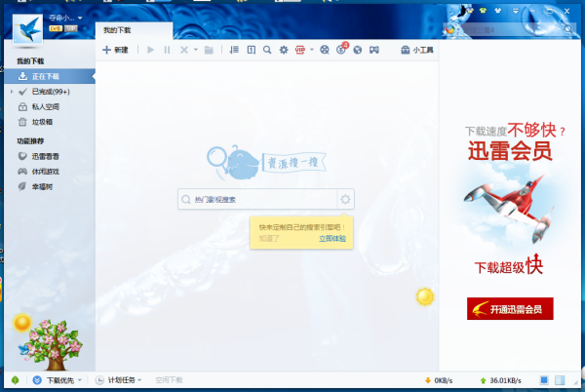Click the green leaf icon in the status bar

click(16, 380)
